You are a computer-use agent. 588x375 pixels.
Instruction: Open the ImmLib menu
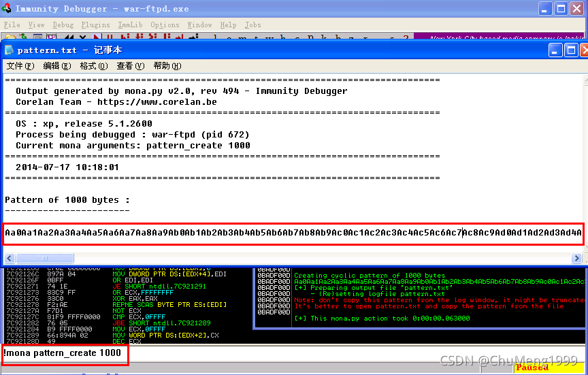(x=130, y=25)
